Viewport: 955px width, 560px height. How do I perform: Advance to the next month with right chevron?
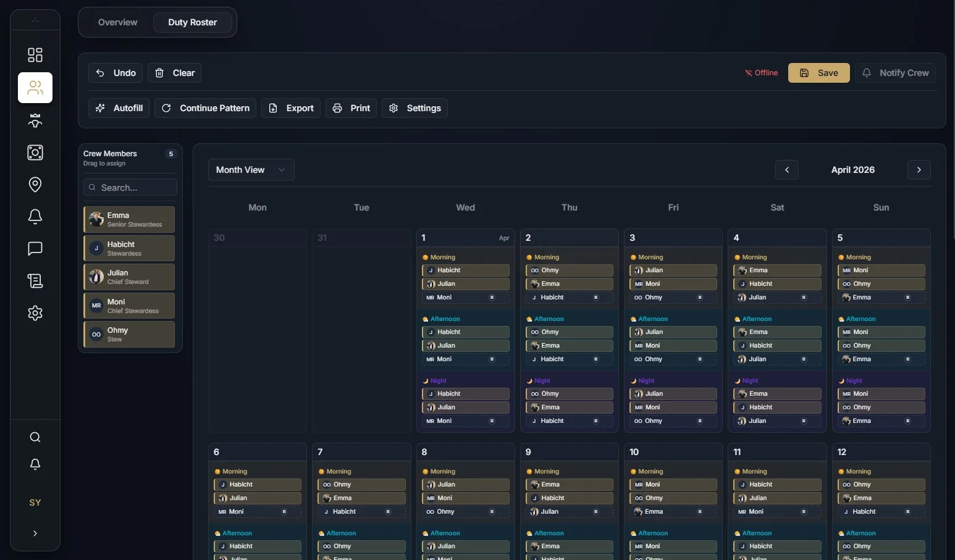coord(919,170)
